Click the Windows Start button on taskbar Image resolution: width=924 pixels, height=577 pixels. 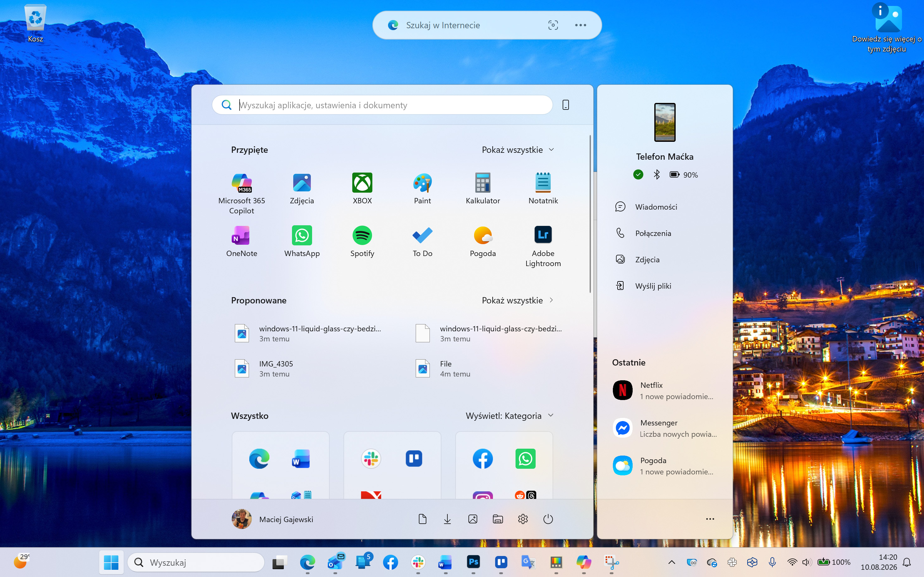pyautogui.click(x=111, y=562)
